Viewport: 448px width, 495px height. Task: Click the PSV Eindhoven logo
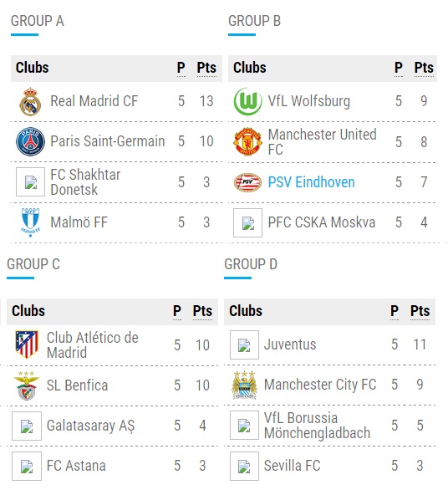coord(247,182)
